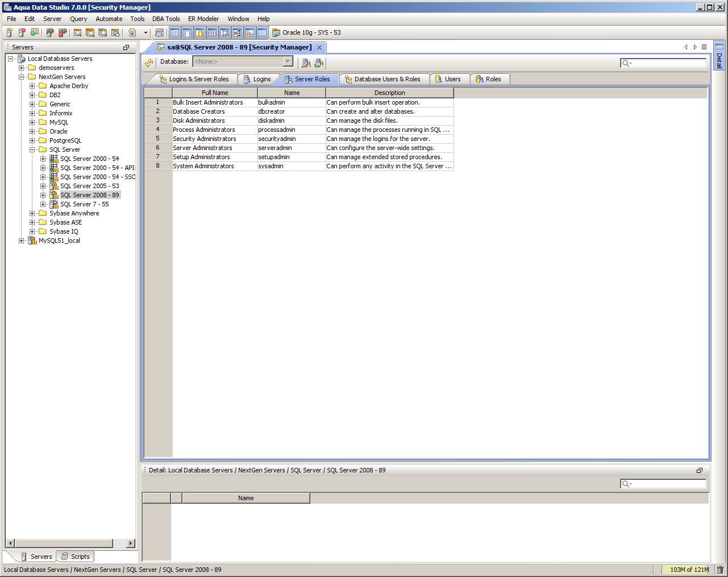728x577 pixels.
Task: Click the magnifier icon in the top search box
Action: click(x=626, y=63)
